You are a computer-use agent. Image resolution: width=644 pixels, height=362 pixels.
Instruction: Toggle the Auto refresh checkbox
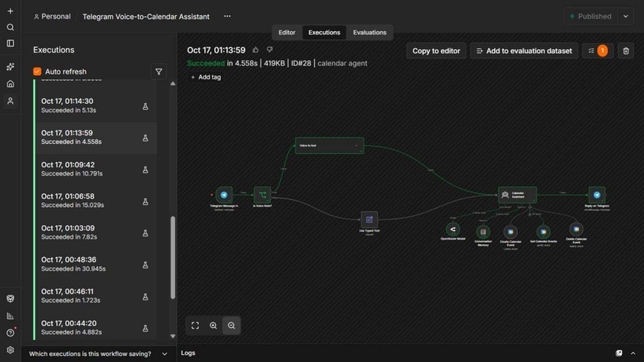click(37, 71)
